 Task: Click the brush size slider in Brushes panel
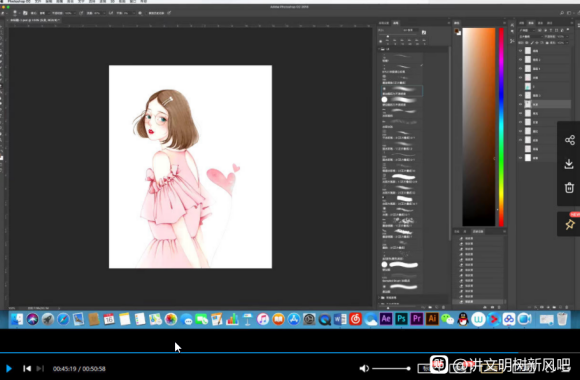tap(398, 36)
